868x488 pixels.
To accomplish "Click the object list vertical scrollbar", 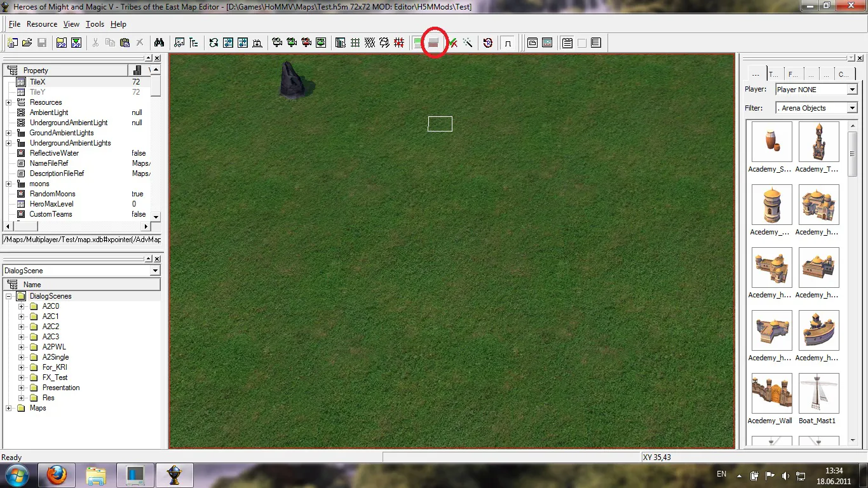I will pyautogui.click(x=853, y=281).
